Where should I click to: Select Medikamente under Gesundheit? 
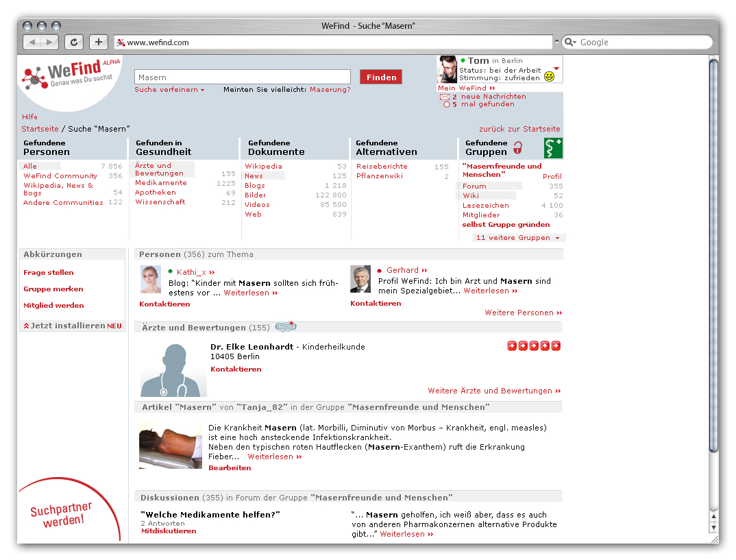coord(161,183)
